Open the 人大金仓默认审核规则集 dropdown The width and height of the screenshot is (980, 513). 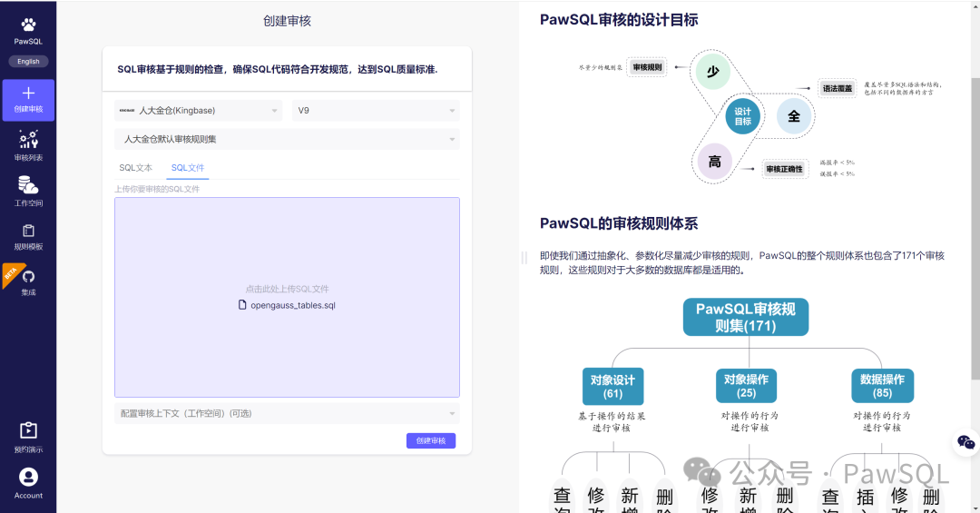[x=287, y=139]
